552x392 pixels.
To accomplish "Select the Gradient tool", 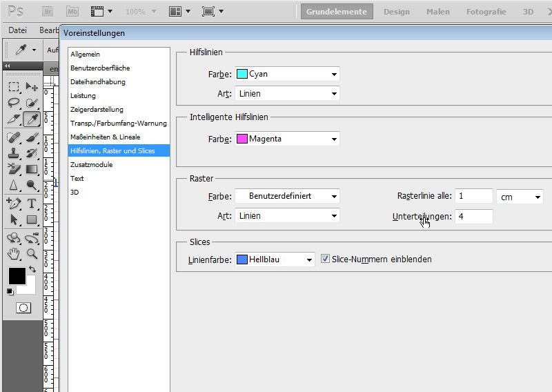I will [x=31, y=169].
